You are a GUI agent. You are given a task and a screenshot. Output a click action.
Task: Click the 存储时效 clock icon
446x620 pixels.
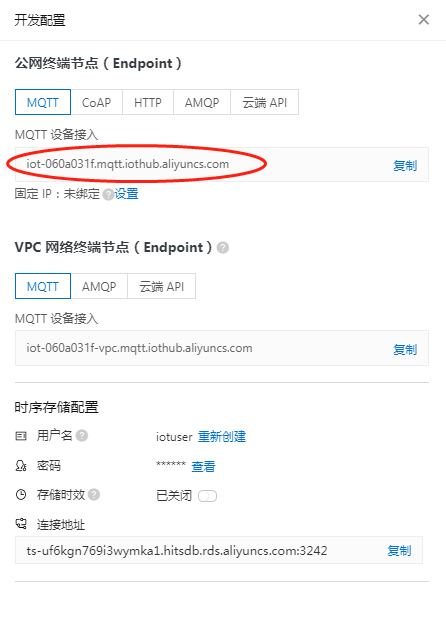(21, 494)
